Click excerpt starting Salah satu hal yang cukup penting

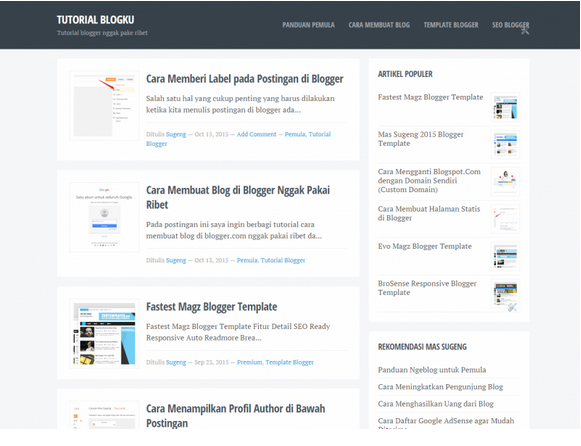pos(240,104)
